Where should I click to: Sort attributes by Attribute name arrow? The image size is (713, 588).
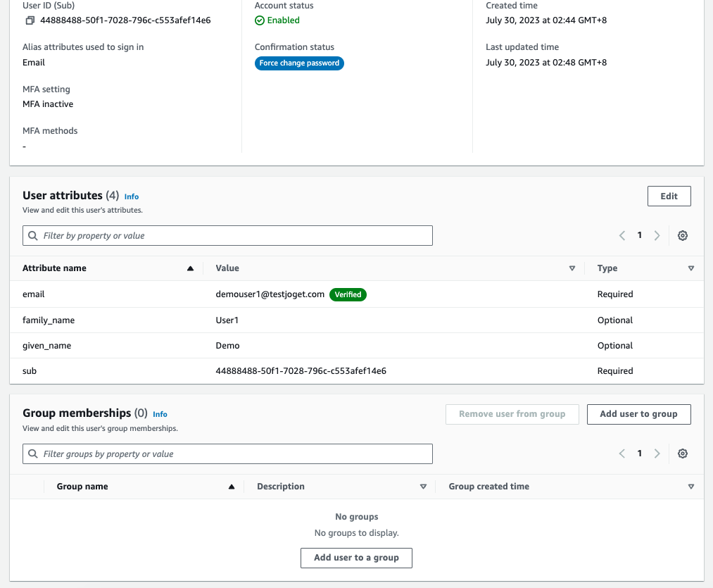click(x=190, y=268)
